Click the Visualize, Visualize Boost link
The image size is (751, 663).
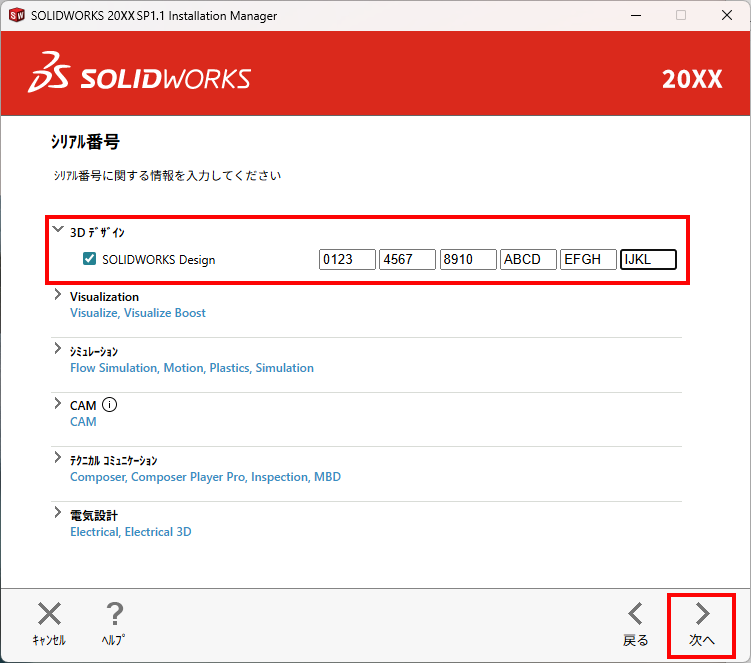tap(138, 313)
